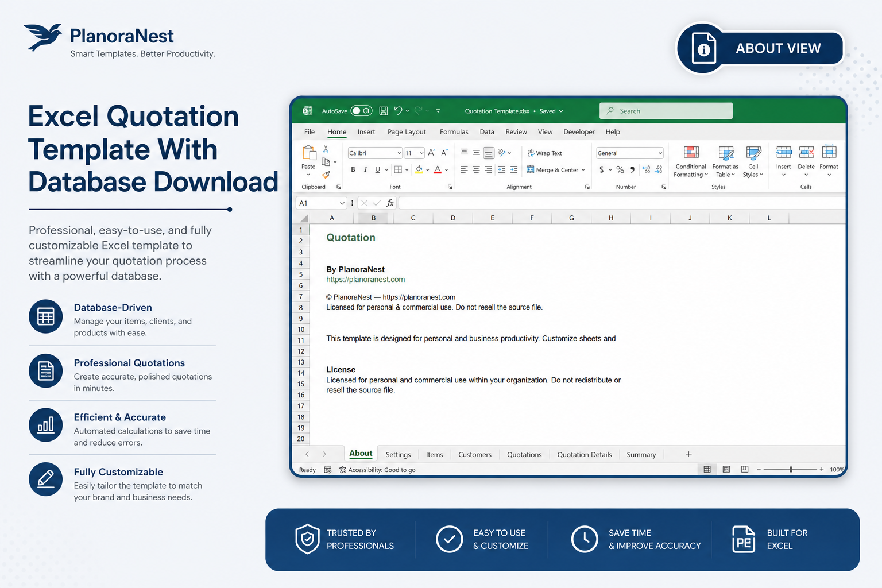
Task: Click the add new sheet plus button
Action: point(688,454)
